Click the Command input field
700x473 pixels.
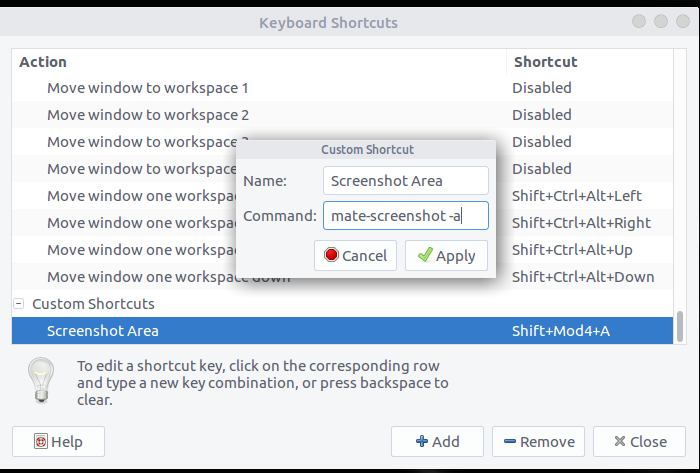pyautogui.click(x=406, y=216)
